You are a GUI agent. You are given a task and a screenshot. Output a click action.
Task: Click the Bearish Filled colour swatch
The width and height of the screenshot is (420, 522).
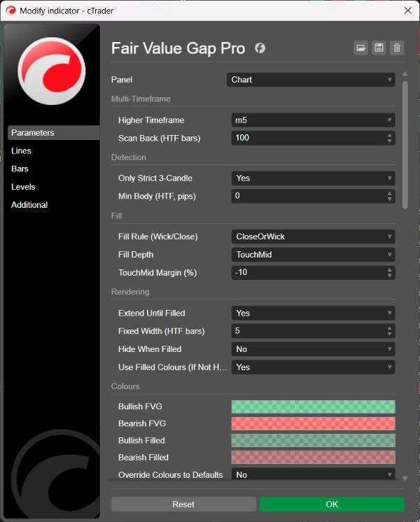coord(313,458)
